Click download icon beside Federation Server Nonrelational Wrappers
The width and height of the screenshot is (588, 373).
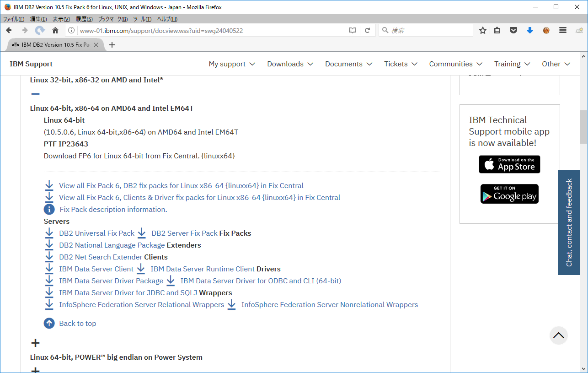point(231,304)
